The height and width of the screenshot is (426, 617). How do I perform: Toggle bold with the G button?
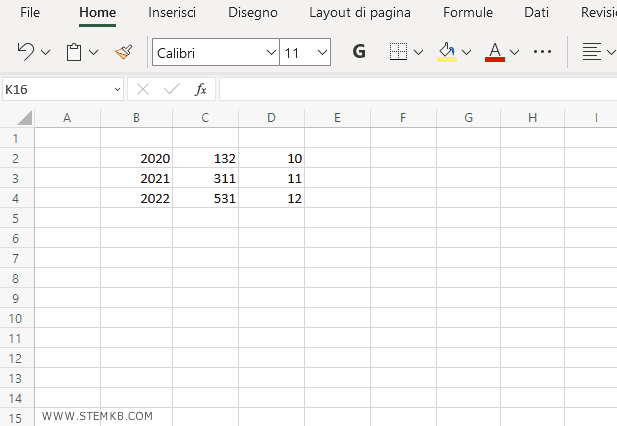[359, 51]
